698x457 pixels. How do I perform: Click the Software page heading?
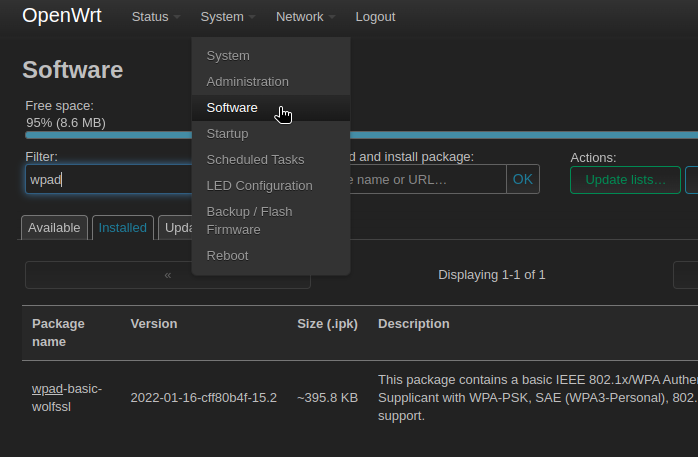[x=73, y=70]
